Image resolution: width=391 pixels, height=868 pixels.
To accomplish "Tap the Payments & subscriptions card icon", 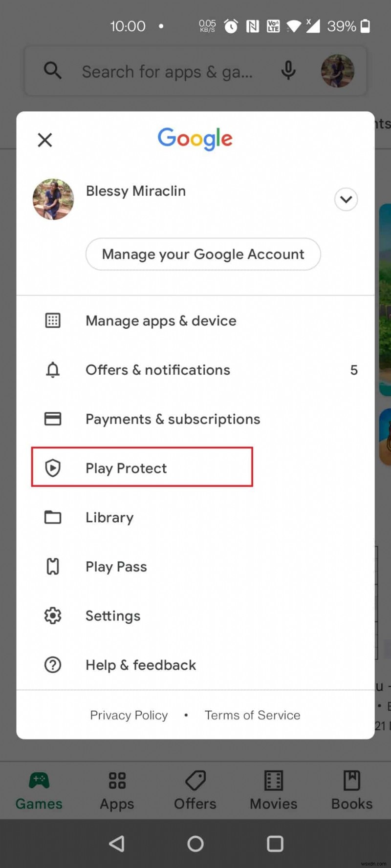I will tap(53, 419).
